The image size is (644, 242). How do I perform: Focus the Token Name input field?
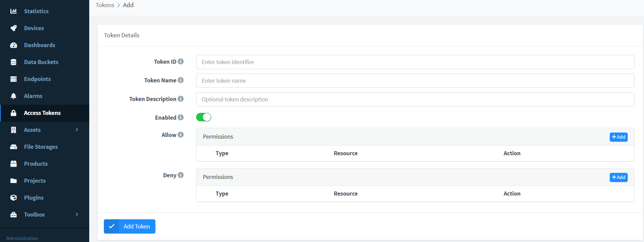pos(415,81)
